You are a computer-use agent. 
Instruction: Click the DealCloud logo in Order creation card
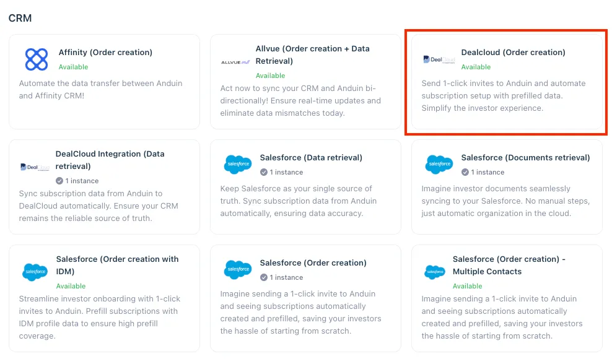coord(439,59)
